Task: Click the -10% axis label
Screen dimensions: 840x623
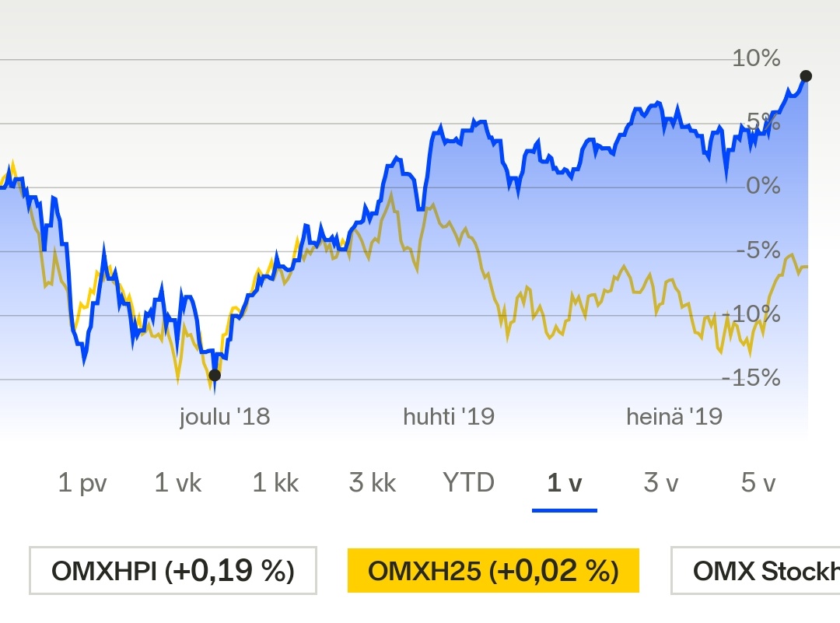Action: pyautogui.click(x=751, y=314)
